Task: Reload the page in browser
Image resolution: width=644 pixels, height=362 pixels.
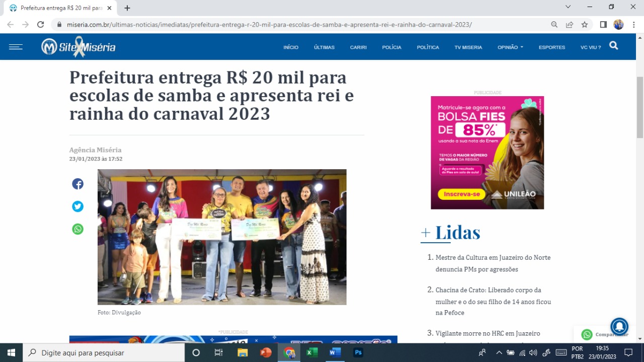Action: tap(41, 25)
